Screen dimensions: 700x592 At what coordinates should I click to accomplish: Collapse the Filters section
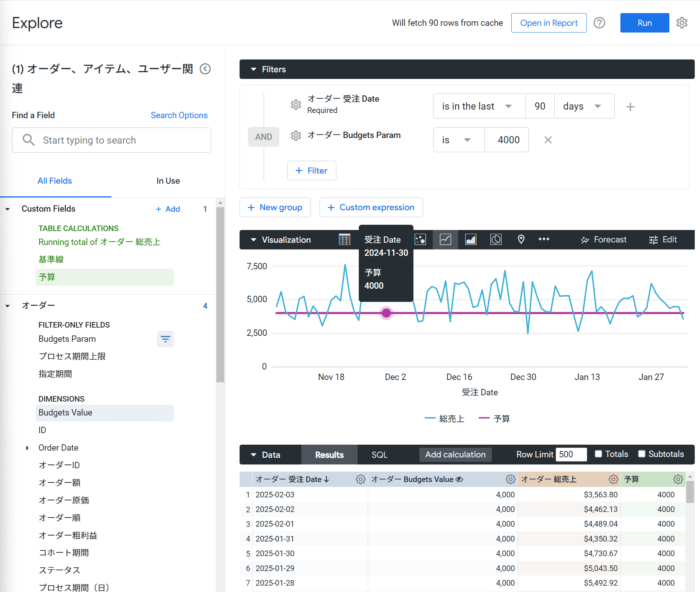pos(254,69)
